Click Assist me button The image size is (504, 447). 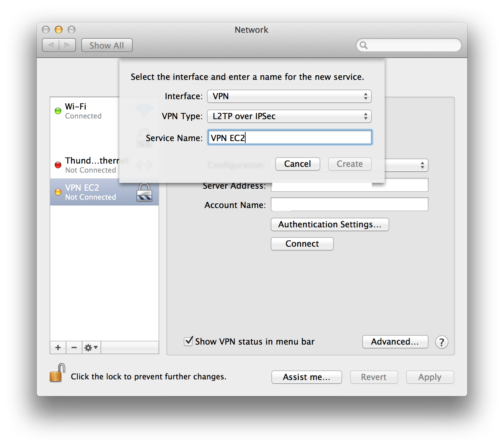click(x=307, y=377)
